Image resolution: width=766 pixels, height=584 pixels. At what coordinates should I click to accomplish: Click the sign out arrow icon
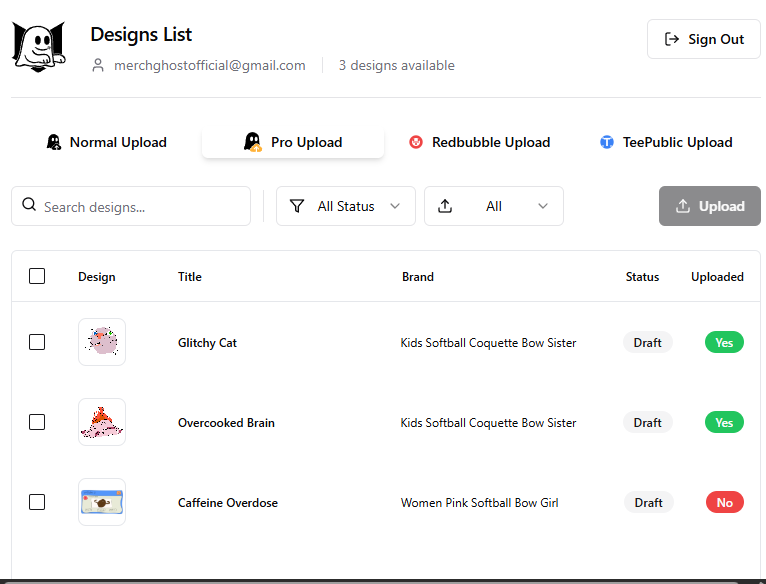click(672, 39)
